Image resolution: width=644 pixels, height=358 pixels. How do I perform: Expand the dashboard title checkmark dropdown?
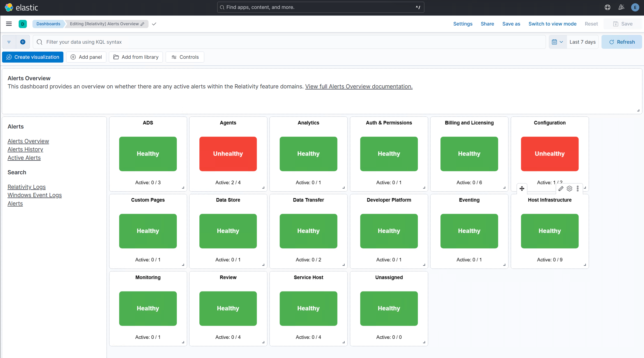pos(154,24)
